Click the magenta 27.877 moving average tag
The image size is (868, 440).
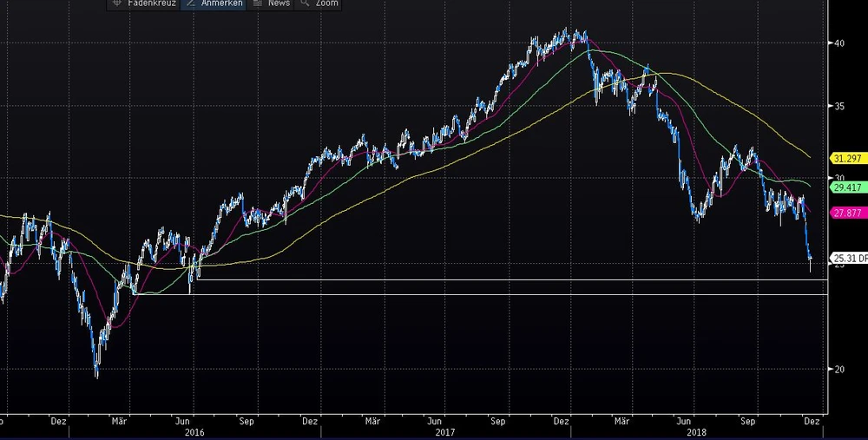click(x=845, y=213)
